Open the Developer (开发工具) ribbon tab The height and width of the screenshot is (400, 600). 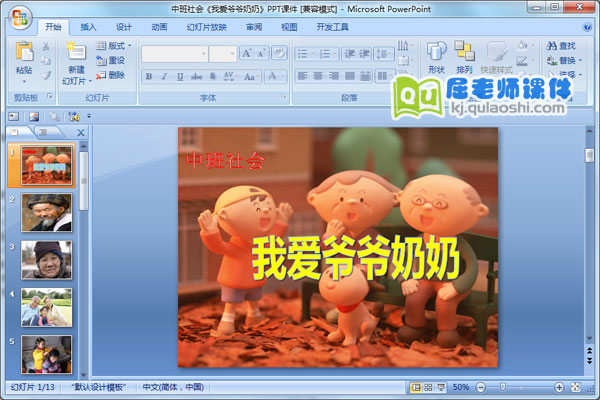(x=333, y=27)
